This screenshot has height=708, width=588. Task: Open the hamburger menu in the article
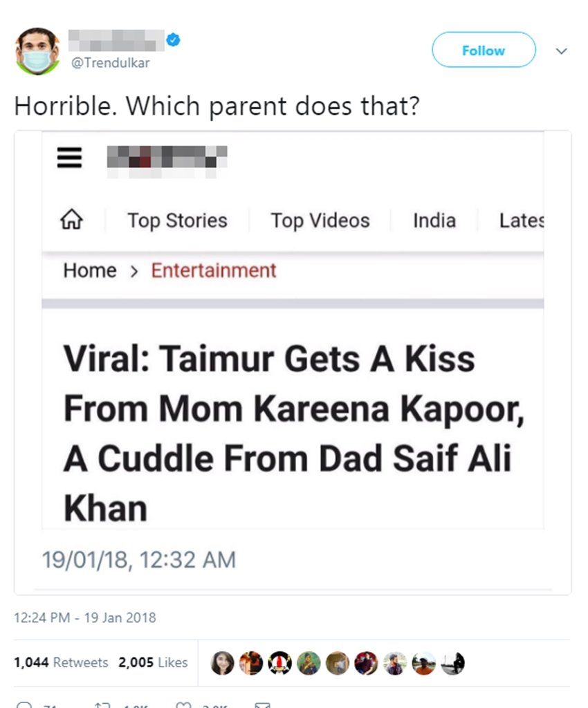pos(70,158)
